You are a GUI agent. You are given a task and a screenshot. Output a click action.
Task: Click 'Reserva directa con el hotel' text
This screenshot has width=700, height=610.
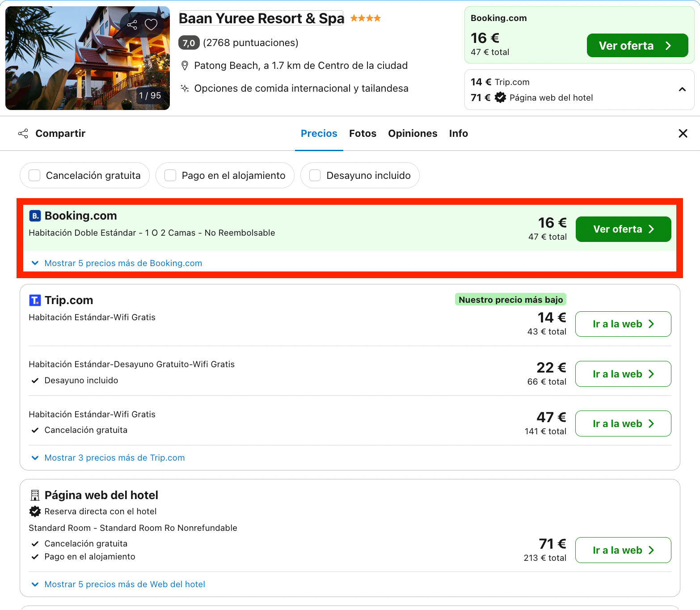pyautogui.click(x=101, y=511)
